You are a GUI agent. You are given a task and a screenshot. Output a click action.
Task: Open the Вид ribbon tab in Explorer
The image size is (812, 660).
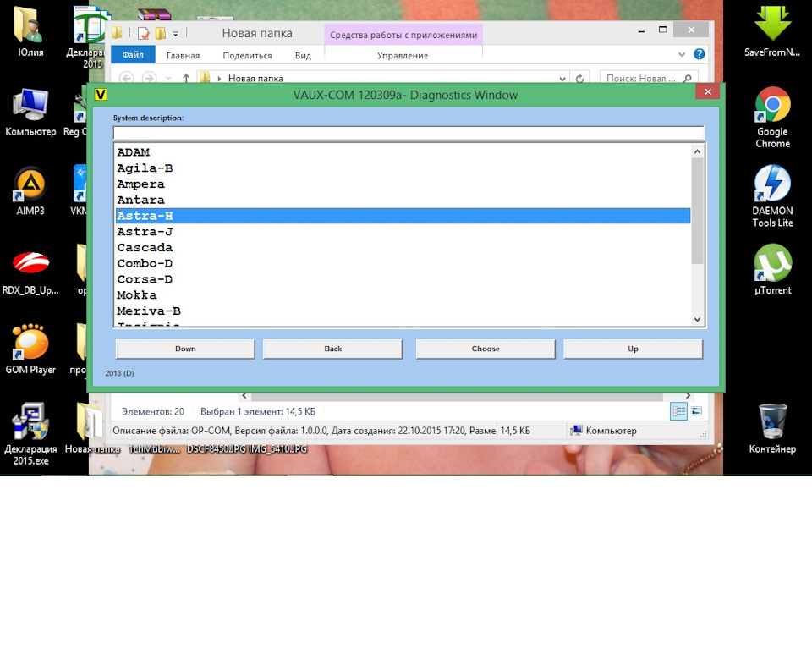(x=303, y=56)
